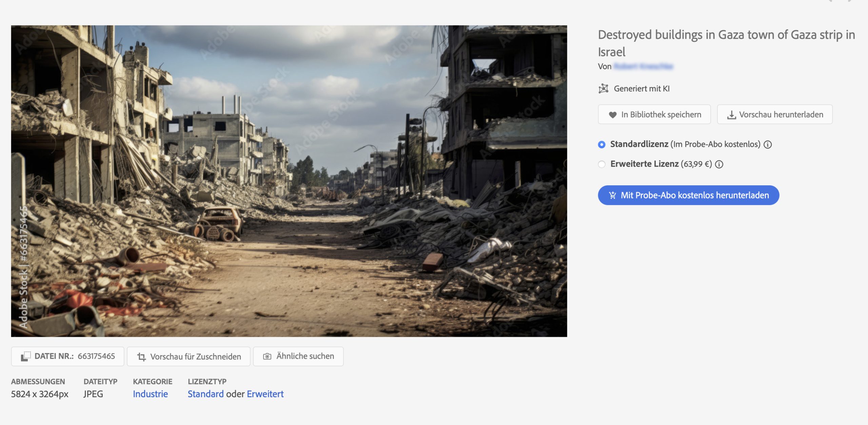
Task: Follow the Standard license type link
Action: coord(205,394)
